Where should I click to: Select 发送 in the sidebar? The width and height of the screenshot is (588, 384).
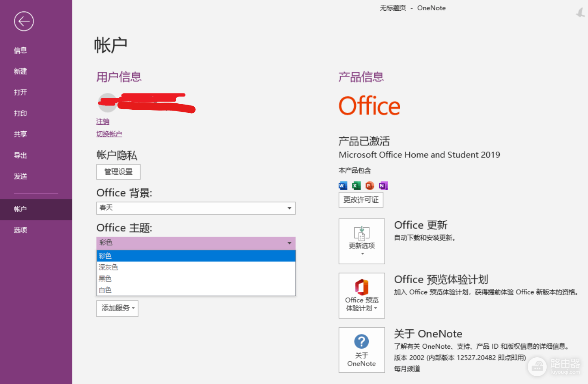(x=36, y=176)
